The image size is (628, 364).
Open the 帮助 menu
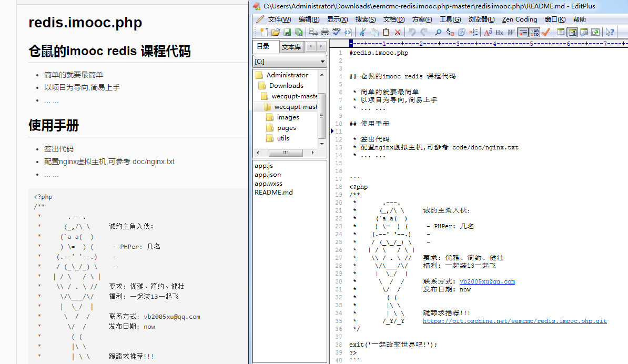click(x=579, y=19)
